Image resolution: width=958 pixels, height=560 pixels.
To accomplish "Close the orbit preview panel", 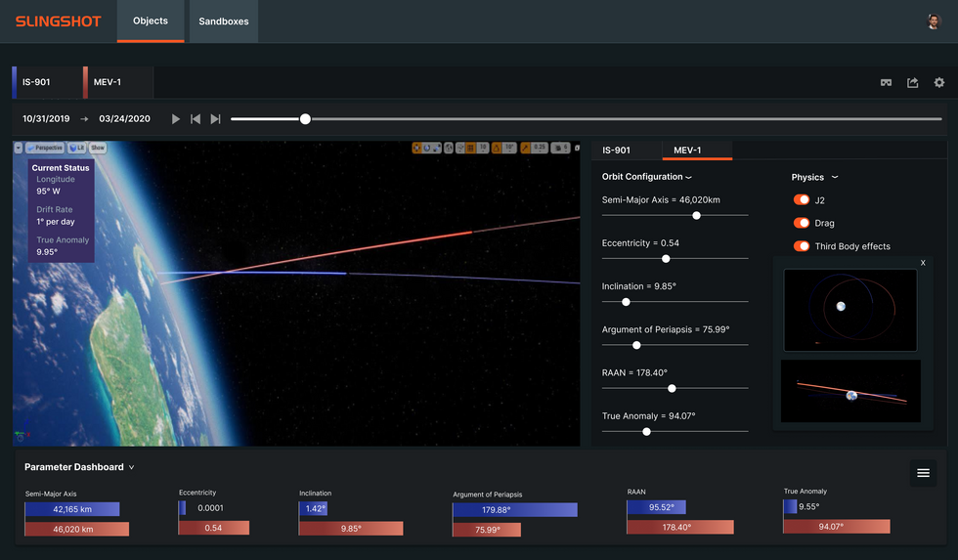I will coord(923,263).
